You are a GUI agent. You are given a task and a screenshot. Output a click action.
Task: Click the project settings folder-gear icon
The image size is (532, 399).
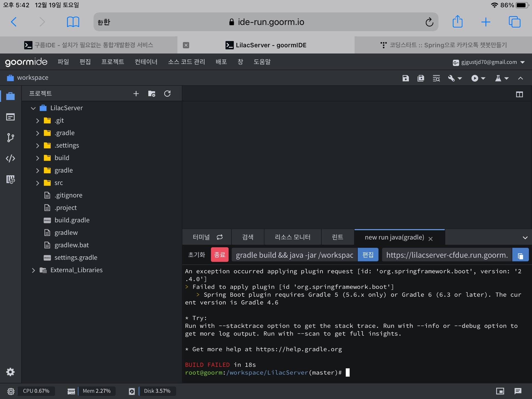(152, 94)
